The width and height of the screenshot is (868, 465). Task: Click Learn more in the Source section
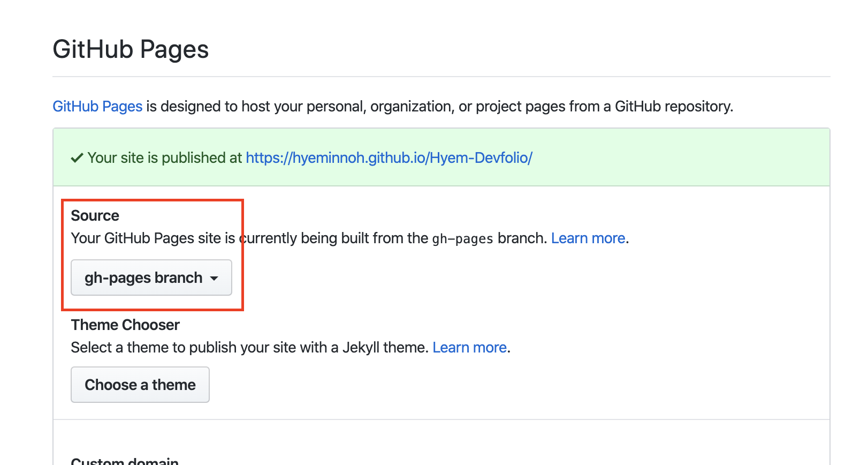click(x=588, y=238)
